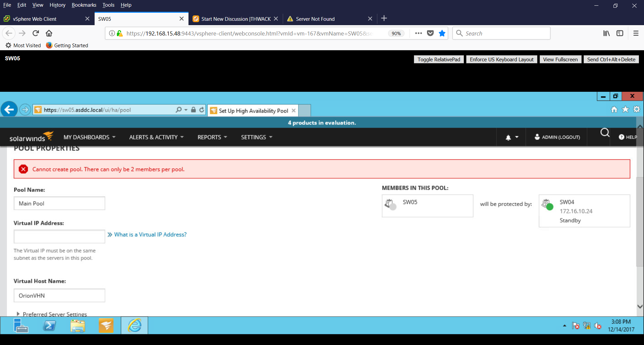The height and width of the screenshot is (345, 644).
Task: Open Internet Explorer home icon
Action: [614, 110]
